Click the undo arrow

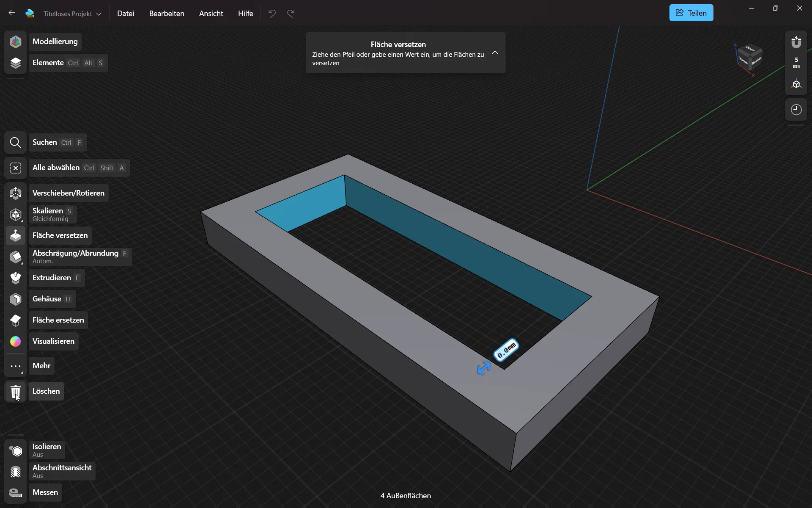coord(272,14)
